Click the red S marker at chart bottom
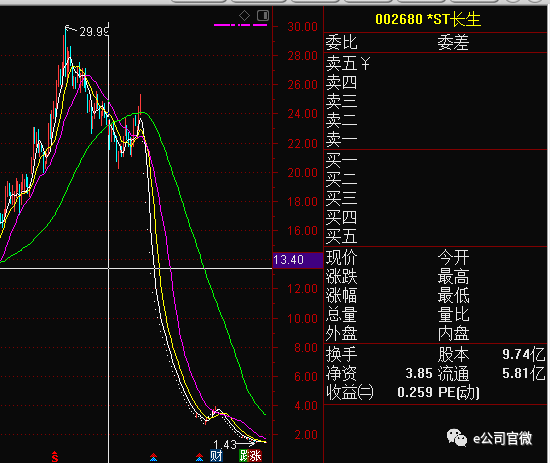 click(x=55, y=457)
